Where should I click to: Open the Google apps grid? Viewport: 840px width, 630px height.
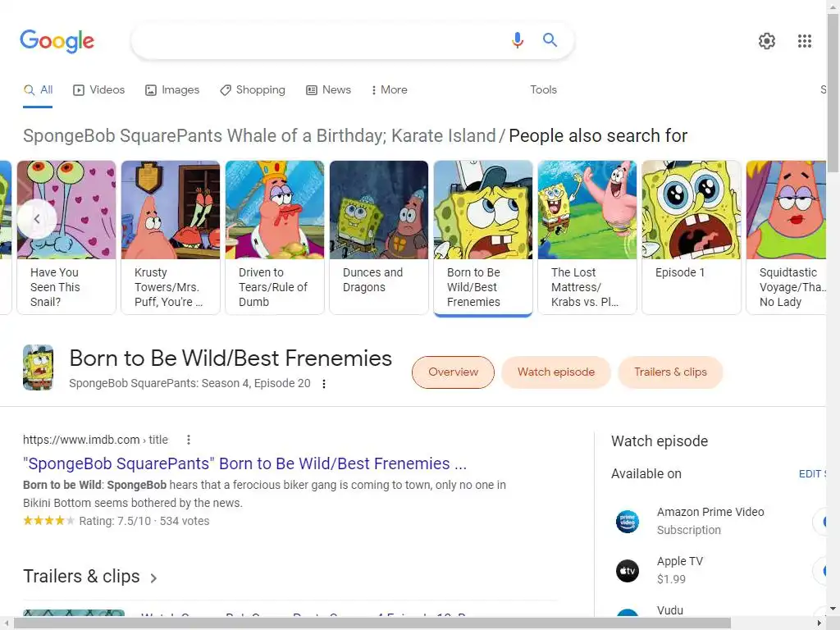pos(805,41)
